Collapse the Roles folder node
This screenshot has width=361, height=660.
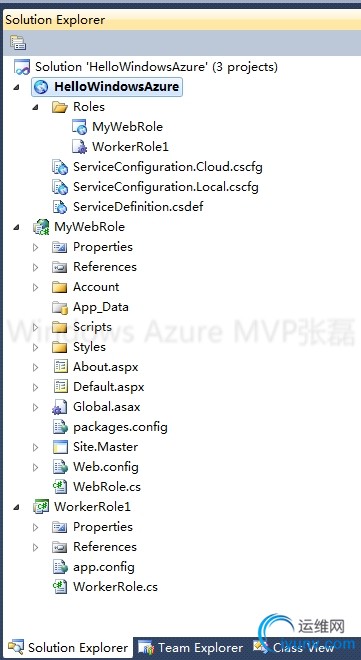(x=36, y=107)
